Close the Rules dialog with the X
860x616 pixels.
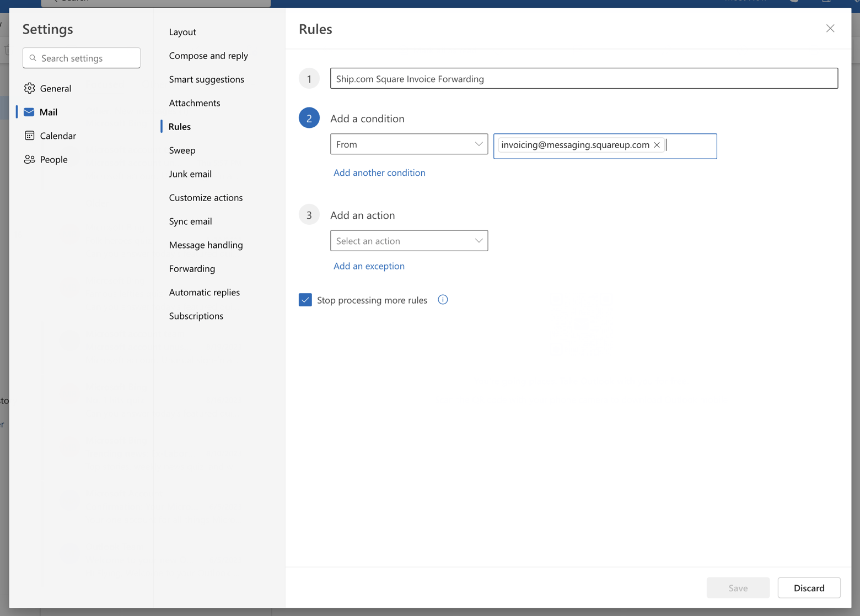[830, 28]
